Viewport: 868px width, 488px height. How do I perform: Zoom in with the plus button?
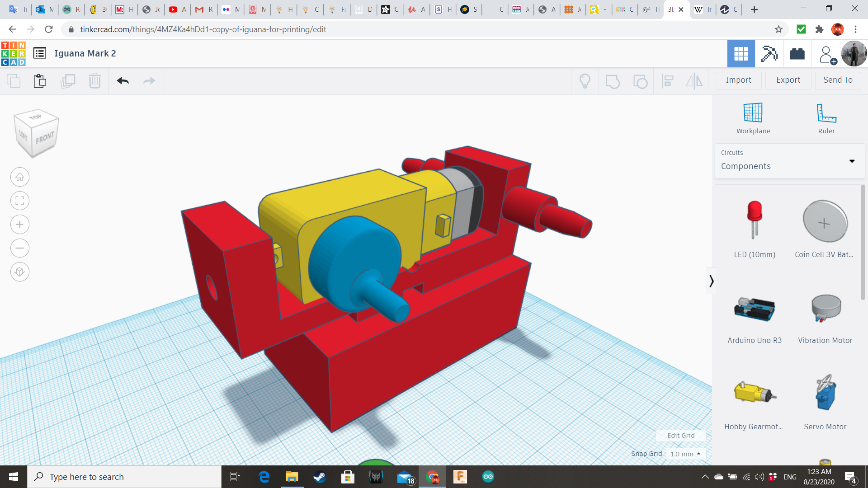[x=20, y=225]
